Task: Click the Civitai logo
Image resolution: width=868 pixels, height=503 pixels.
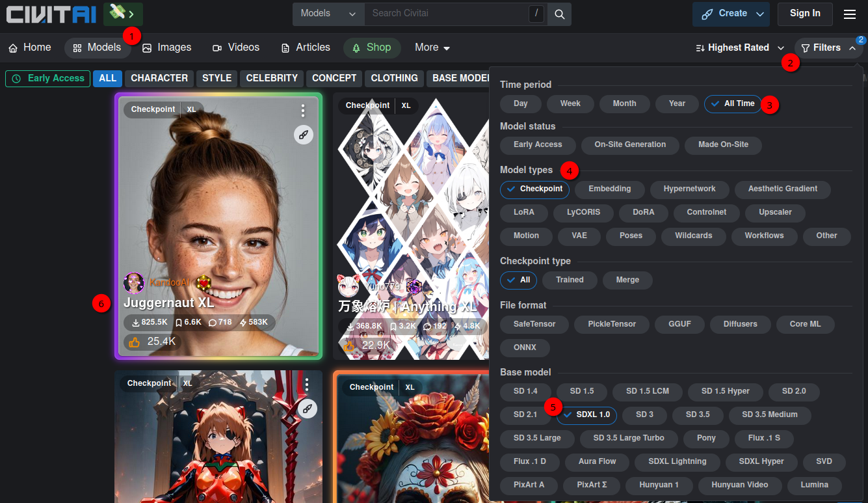Action: [51, 14]
